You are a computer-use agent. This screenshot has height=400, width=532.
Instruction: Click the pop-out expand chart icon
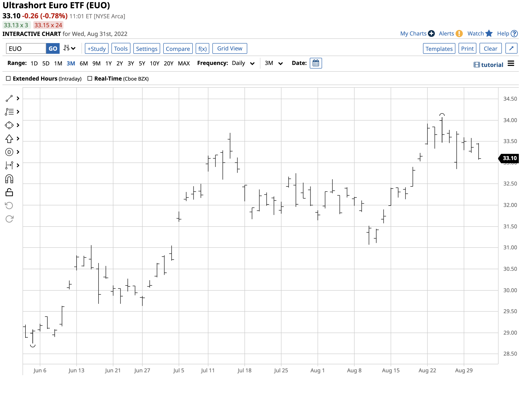click(511, 49)
